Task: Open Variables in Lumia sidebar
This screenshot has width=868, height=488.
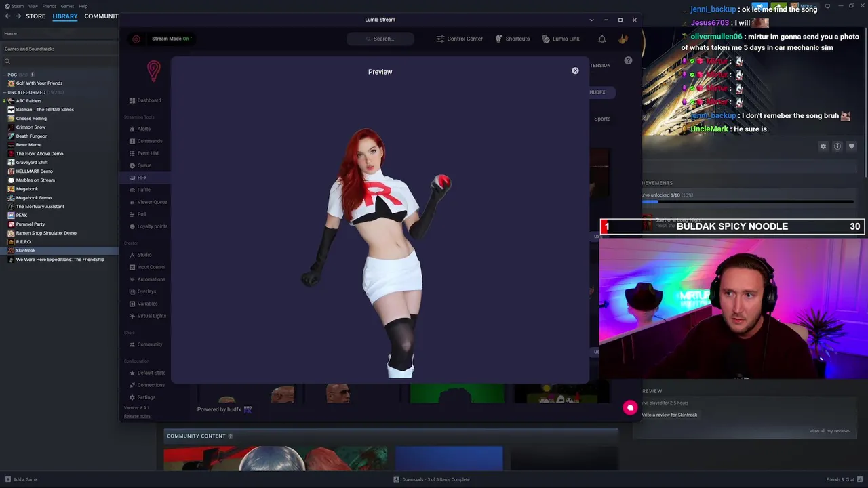Action: 143,304
